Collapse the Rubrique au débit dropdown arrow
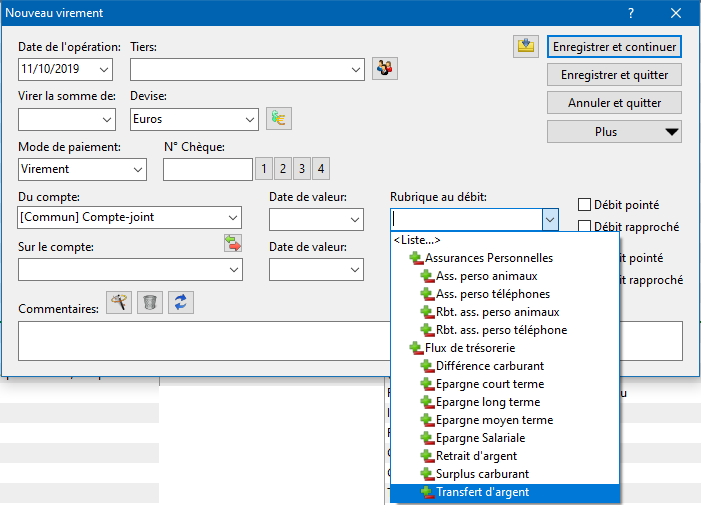 pyautogui.click(x=550, y=219)
